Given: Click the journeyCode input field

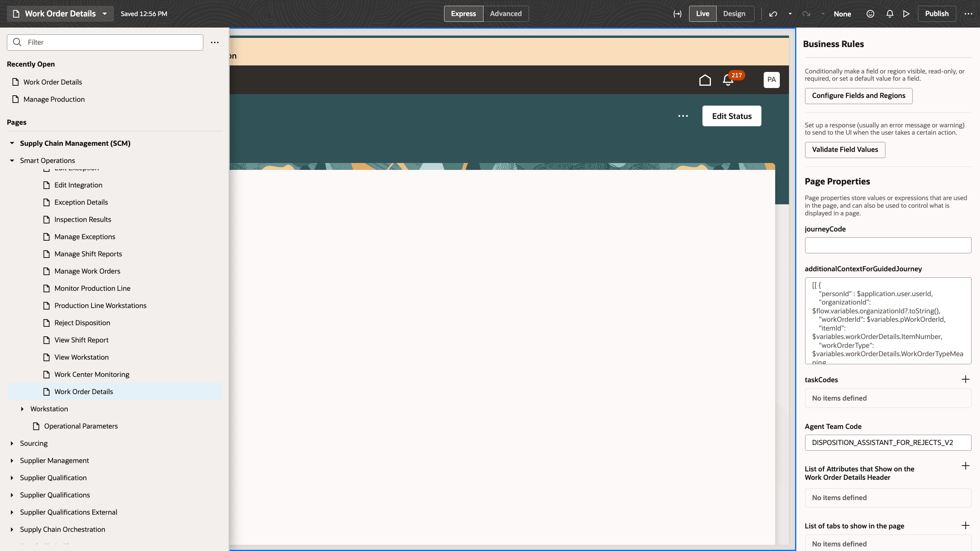Looking at the screenshot, I should 888,245.
